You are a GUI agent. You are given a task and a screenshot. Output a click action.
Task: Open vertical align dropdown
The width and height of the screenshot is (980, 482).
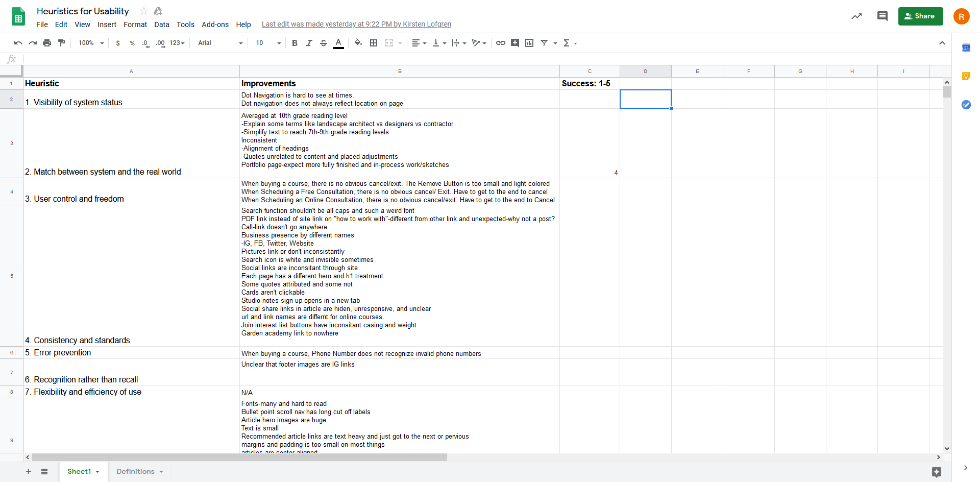[x=439, y=43]
